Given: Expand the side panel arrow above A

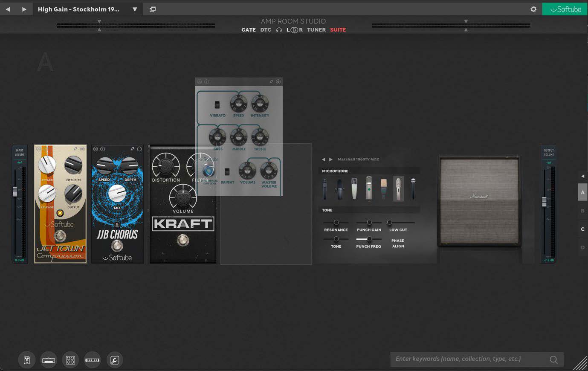Looking at the screenshot, I should pos(582,176).
